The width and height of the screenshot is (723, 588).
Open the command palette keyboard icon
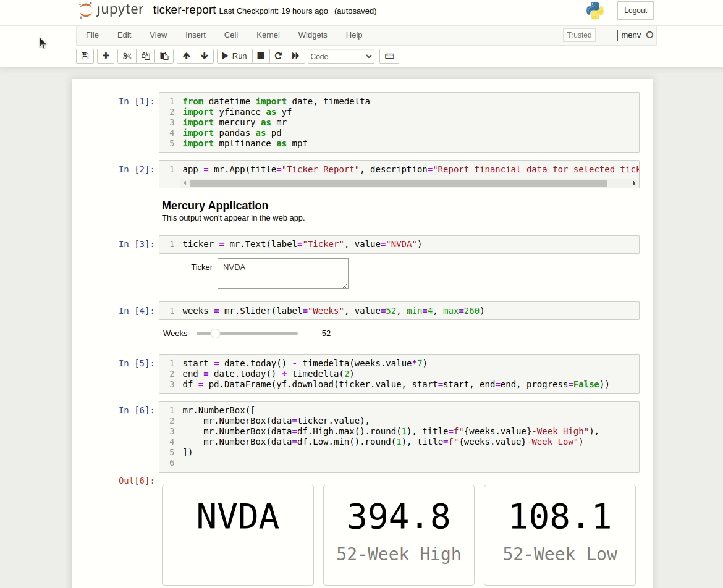[389, 56]
